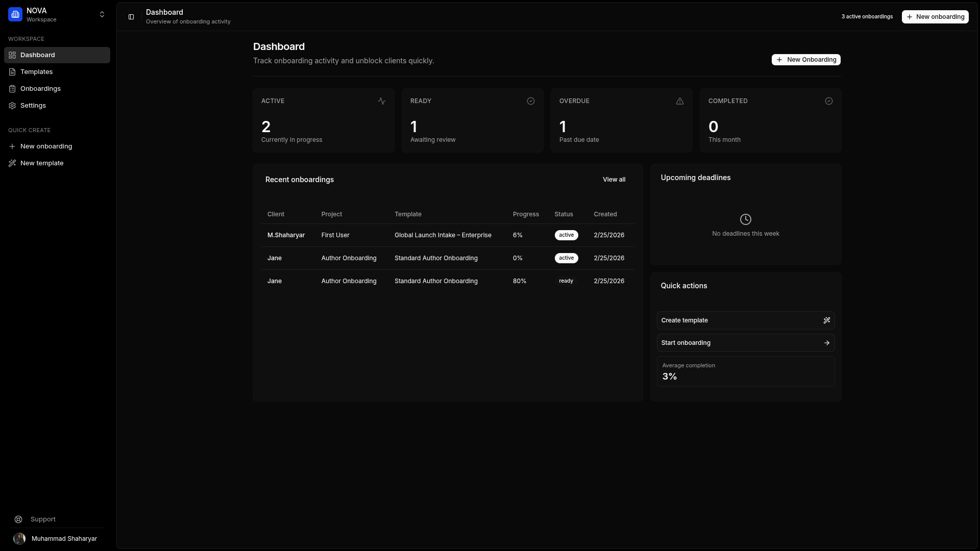Expand the NOVA workspace switcher chevron
This screenshot has width=980, height=551.
[102, 14]
